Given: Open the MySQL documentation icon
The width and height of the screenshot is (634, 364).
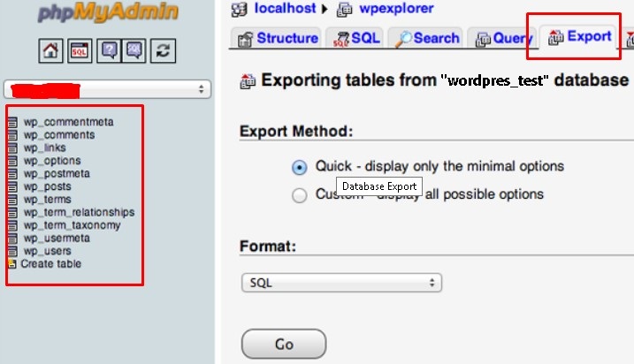Looking at the screenshot, I should click(x=134, y=51).
